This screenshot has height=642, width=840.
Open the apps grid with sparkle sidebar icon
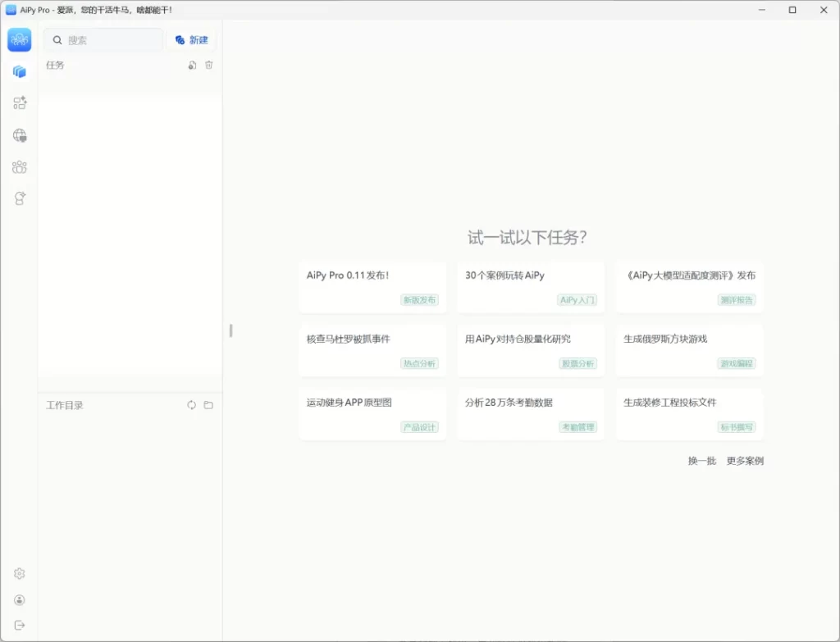(20, 103)
